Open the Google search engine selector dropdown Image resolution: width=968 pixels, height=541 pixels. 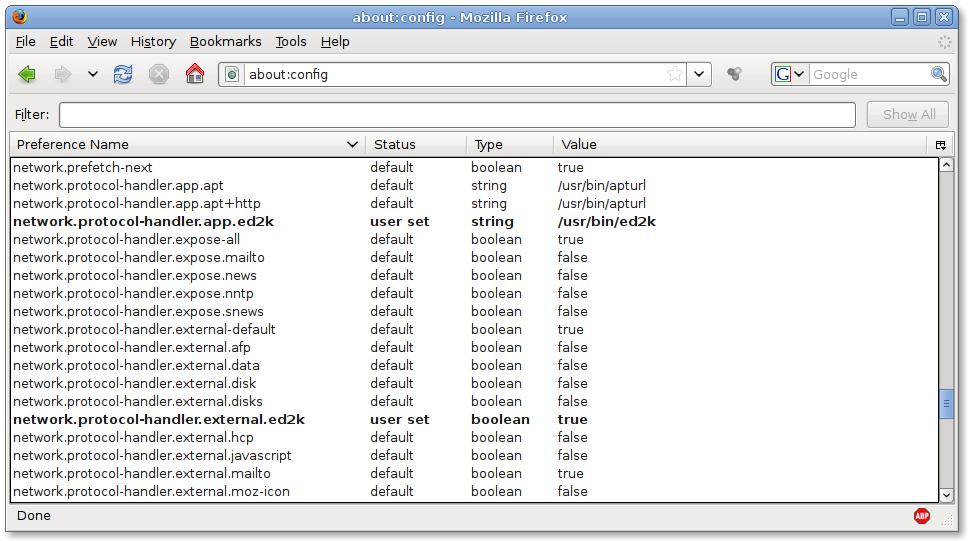[x=790, y=74]
